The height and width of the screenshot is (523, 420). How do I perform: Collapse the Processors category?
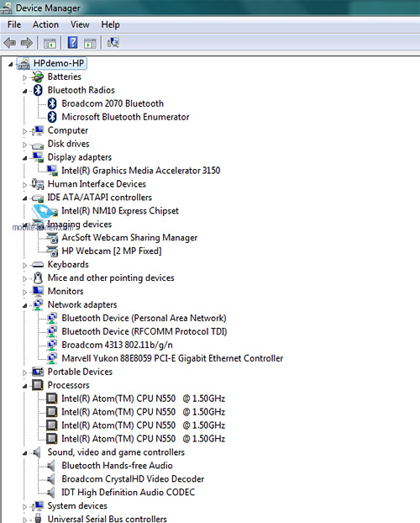[24, 386]
